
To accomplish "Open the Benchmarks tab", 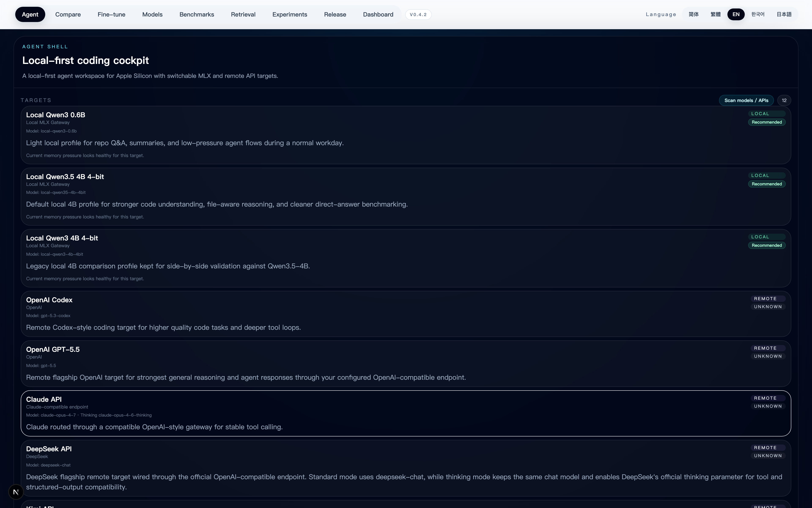I will (x=197, y=14).
